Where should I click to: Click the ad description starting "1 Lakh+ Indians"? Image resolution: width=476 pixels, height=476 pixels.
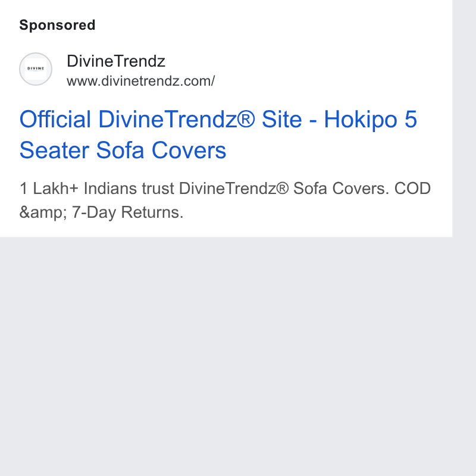pos(225,200)
